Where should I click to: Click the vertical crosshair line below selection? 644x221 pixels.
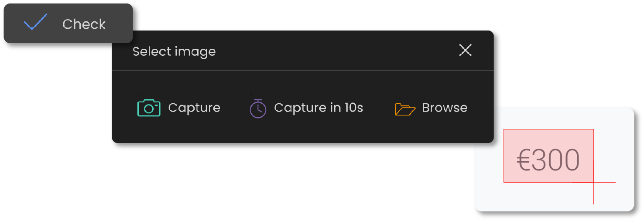[593, 195]
